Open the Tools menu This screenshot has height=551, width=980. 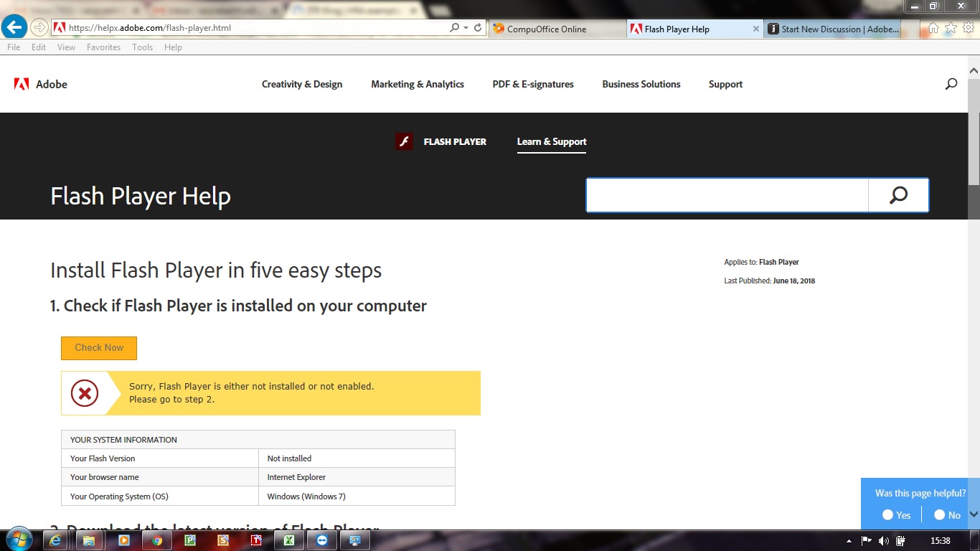(x=142, y=47)
